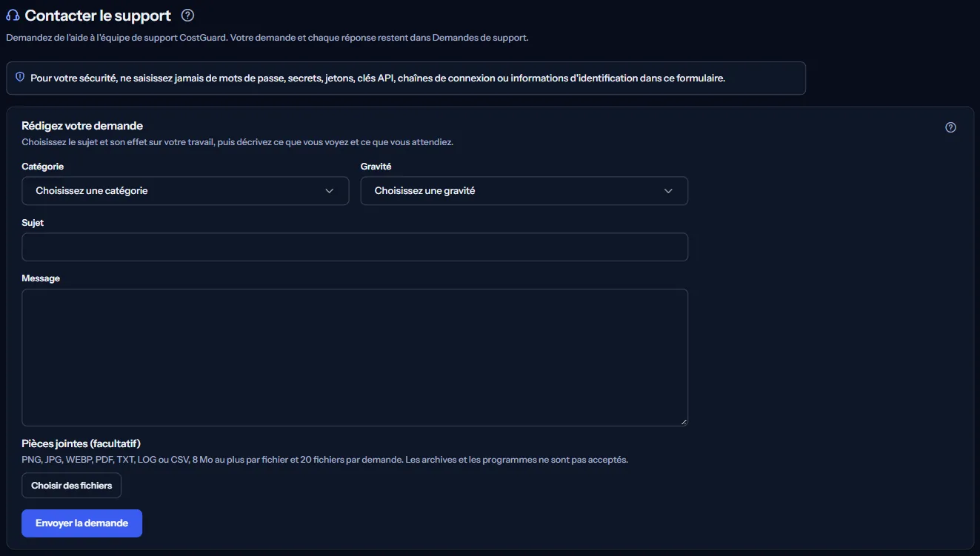Screen dimensions: 980x556
Task: Click the Sujet field label
Action: 33,223
